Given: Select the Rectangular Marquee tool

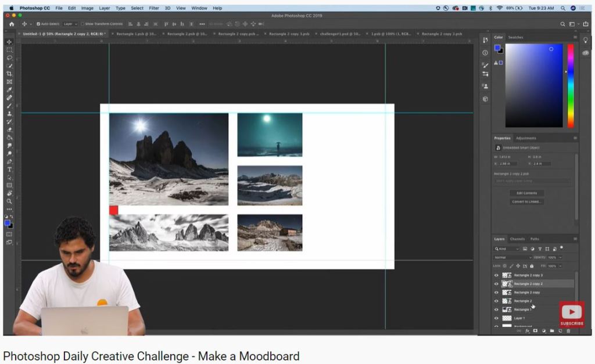Looking at the screenshot, I should [9, 50].
